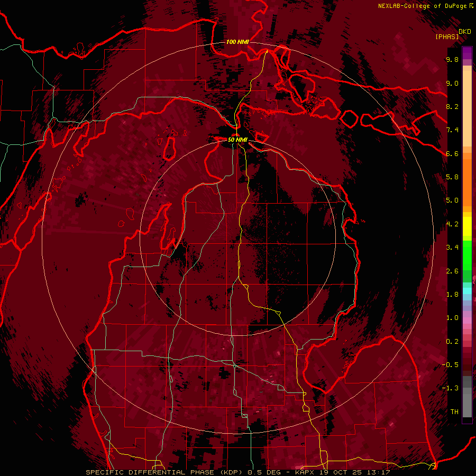Viewport: 476px width, 476px height.
Task: Click the cyan color bar segment
Action: tap(467, 291)
